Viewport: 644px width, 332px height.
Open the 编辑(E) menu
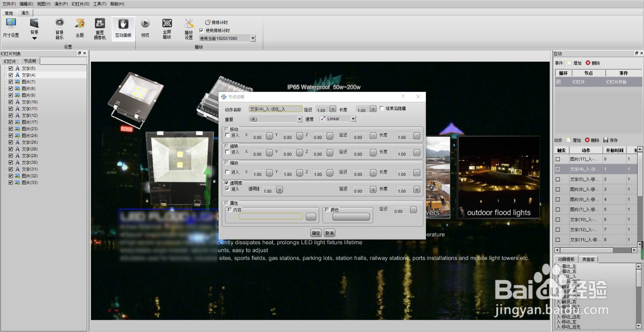point(26,4)
